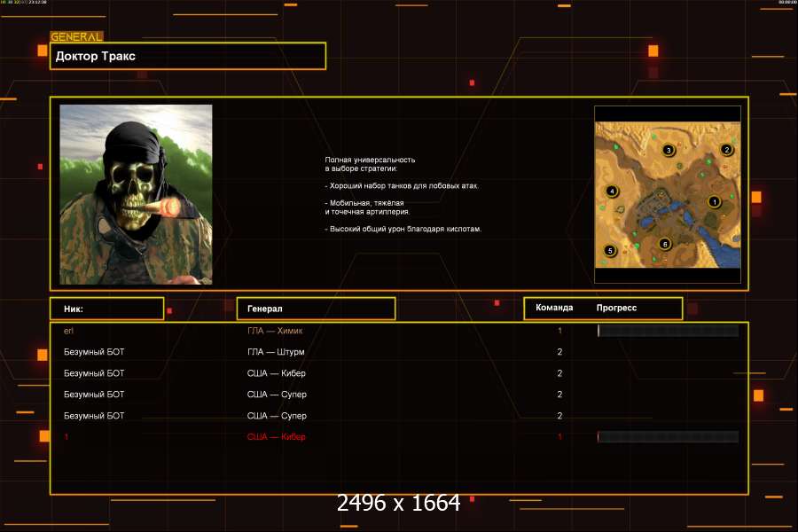Click erl's loading progress bar
The width and height of the screenshot is (798, 532).
pyautogui.click(x=668, y=331)
